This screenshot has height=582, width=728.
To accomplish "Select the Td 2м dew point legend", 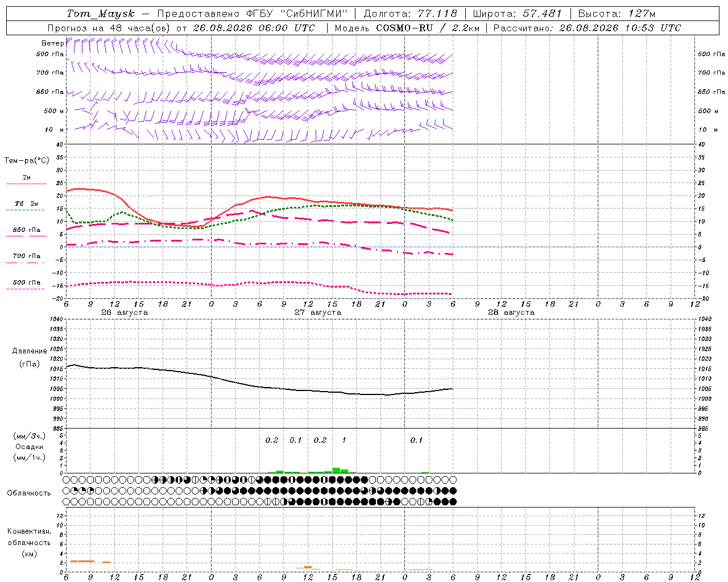I will tap(26, 206).
